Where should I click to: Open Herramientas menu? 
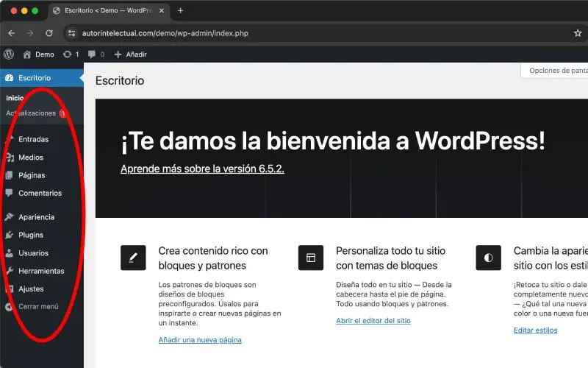(42, 271)
